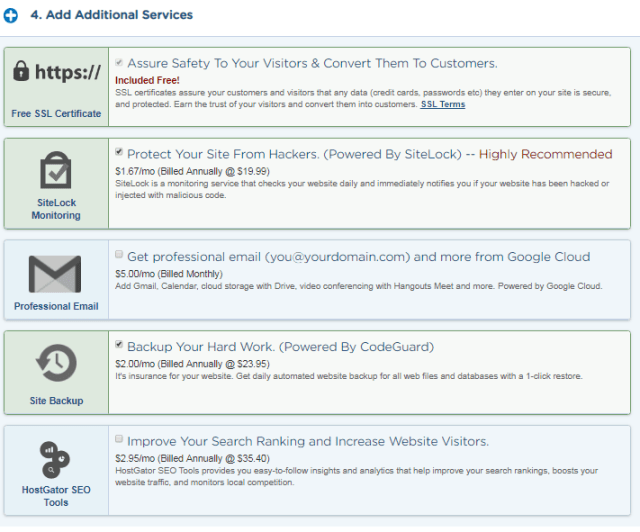Click 'Improve Your Search Ranking' heading

click(x=308, y=442)
